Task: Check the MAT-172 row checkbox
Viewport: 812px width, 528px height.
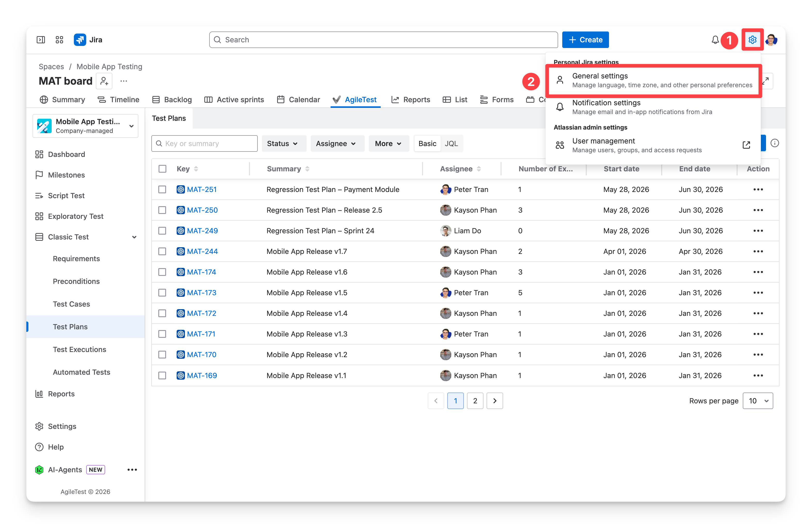Action: tap(162, 314)
